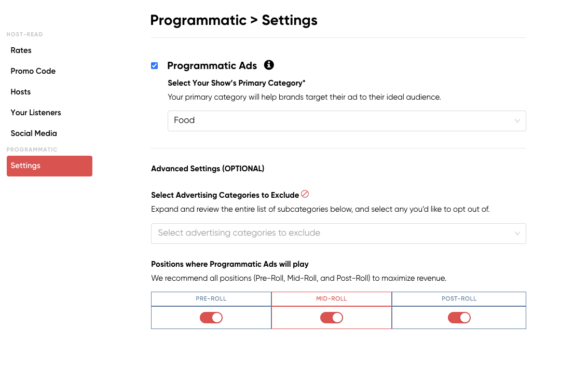Go to Promo Code page

tap(33, 71)
